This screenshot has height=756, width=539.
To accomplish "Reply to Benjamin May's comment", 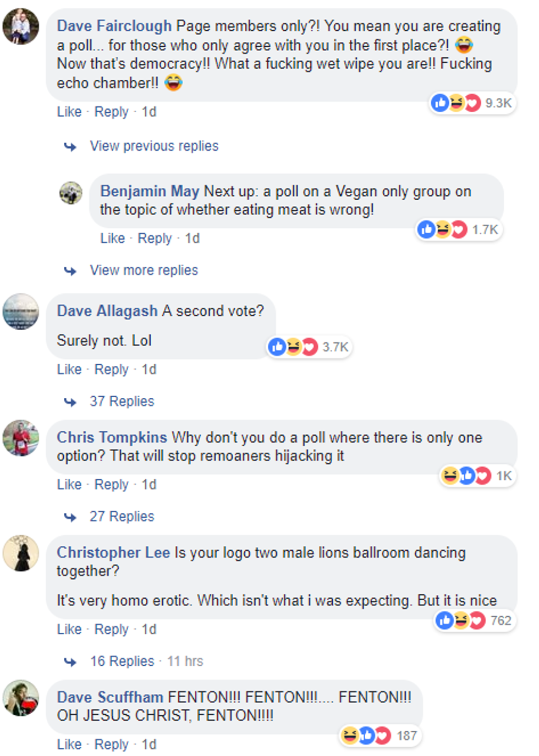I will (155, 238).
